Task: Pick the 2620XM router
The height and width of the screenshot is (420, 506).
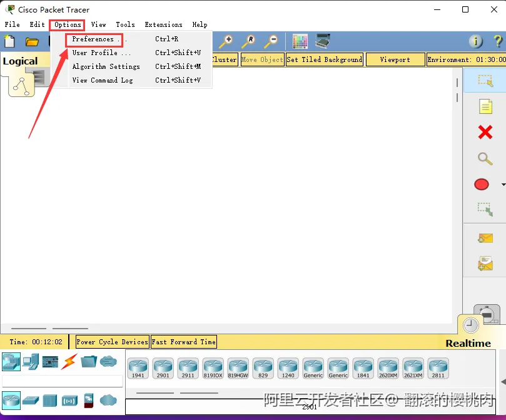Action: coord(388,368)
